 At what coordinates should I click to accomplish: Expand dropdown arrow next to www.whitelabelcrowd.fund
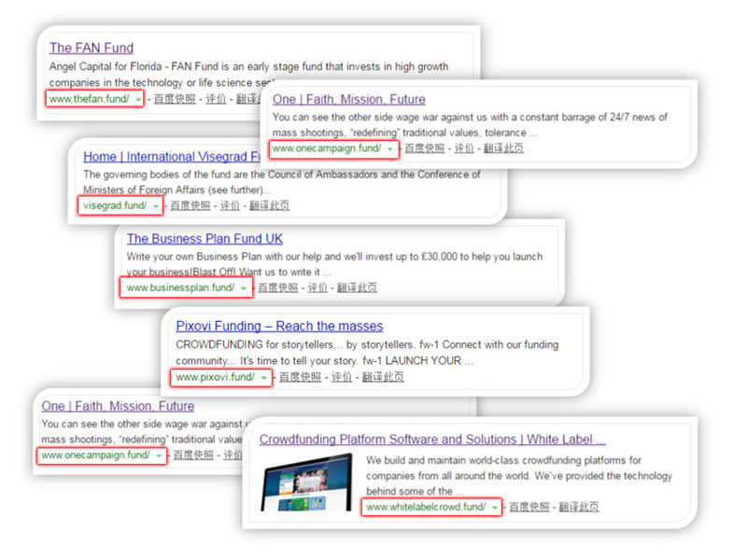pos(495,508)
